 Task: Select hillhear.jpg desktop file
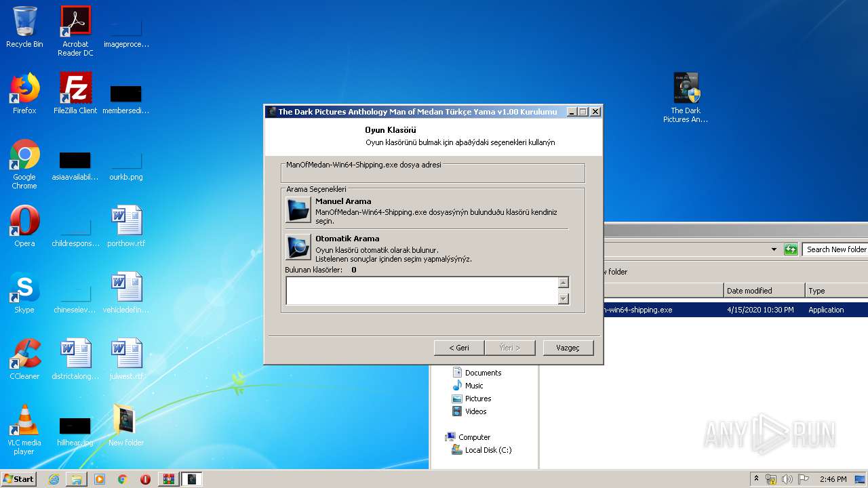75,430
